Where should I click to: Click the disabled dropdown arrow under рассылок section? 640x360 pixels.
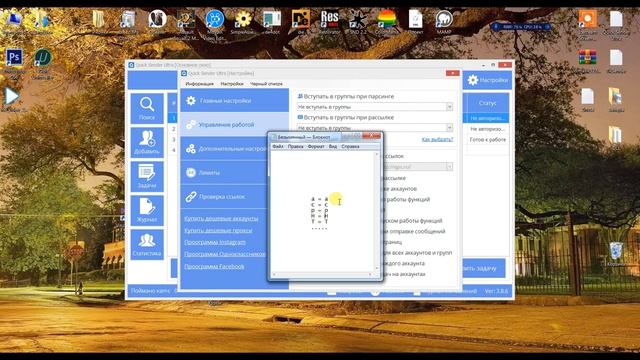coord(449,167)
